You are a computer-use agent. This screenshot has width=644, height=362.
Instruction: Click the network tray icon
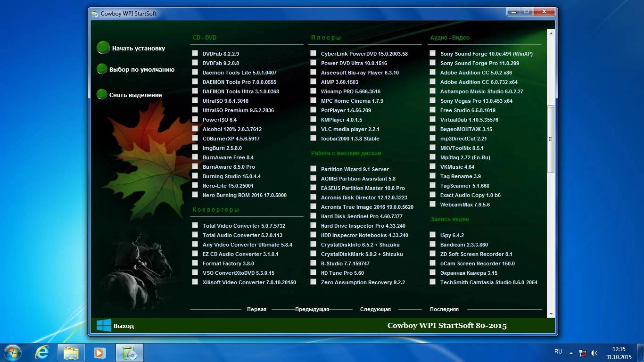[x=583, y=353]
